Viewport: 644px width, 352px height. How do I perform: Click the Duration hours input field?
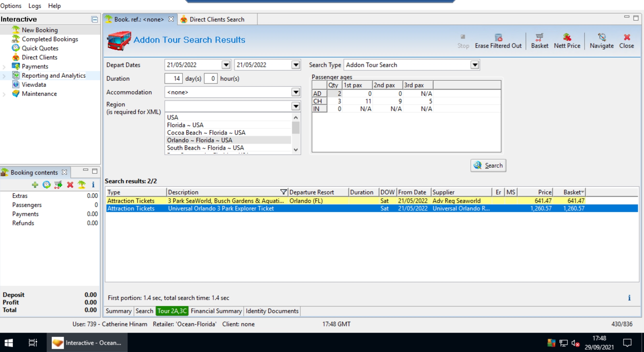click(210, 78)
